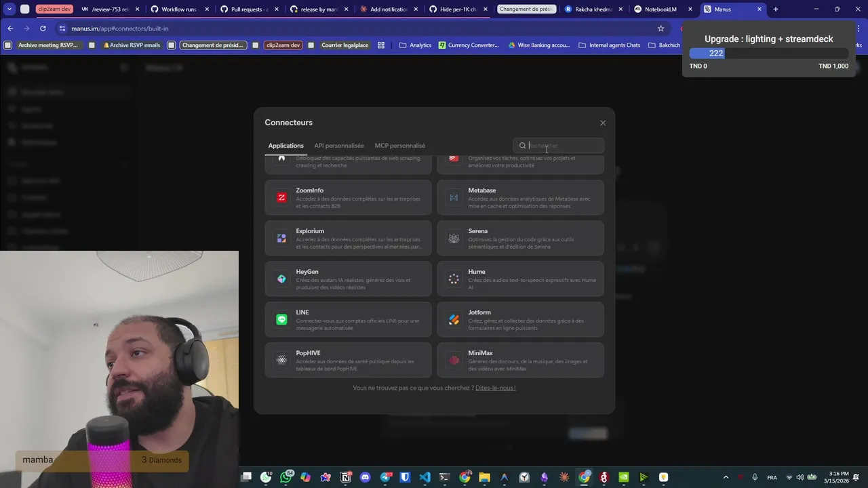Open a new browser tab
868x488 pixels.
(x=776, y=9)
